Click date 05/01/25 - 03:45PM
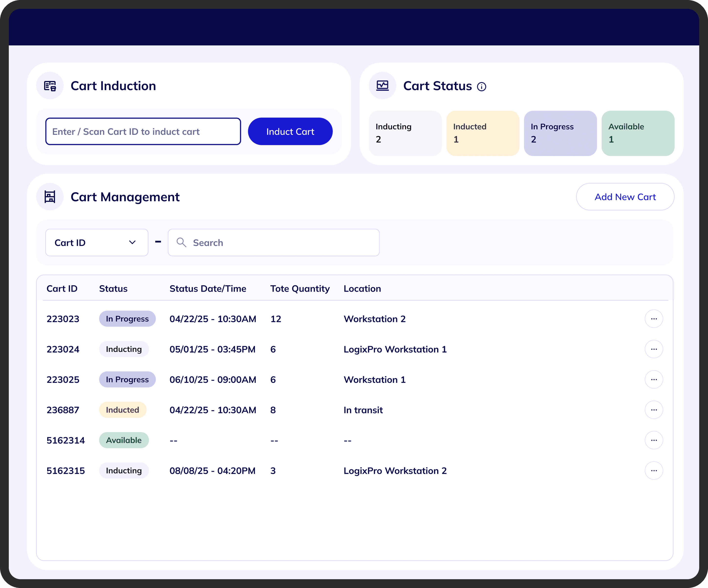Viewport: 708px width, 588px height. point(212,349)
